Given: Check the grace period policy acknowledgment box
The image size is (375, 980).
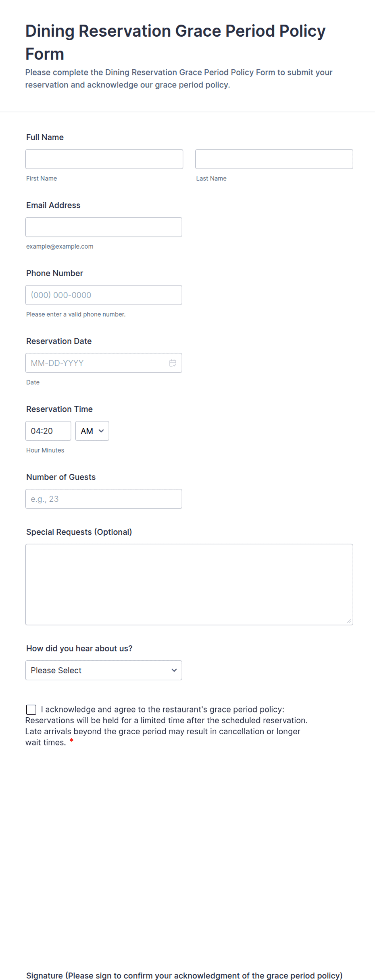Looking at the screenshot, I should coord(31,710).
